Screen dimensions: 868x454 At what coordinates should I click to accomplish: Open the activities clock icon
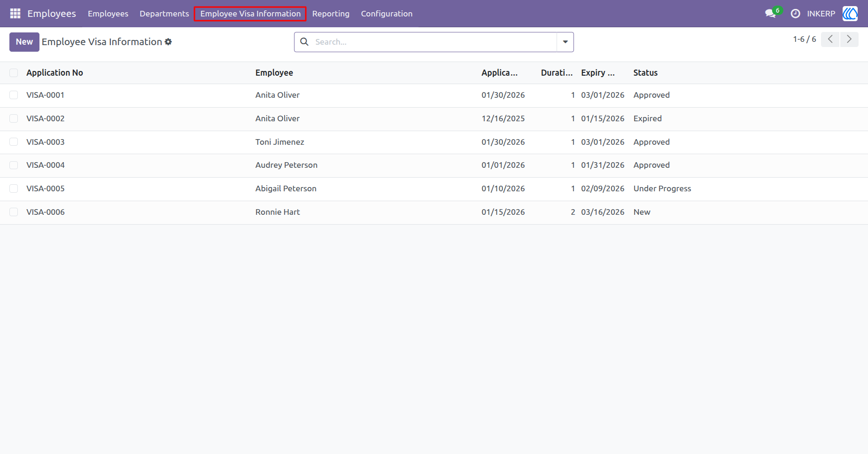click(x=795, y=14)
